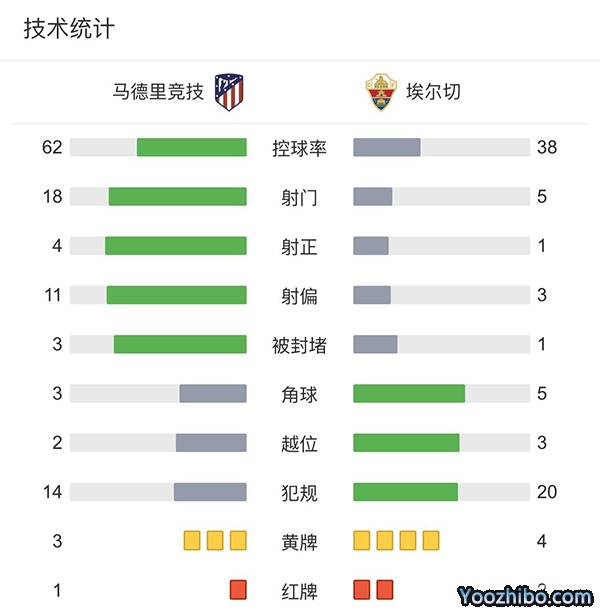Click the Atlético Madrid club crest
600x612 pixels.
(x=230, y=92)
